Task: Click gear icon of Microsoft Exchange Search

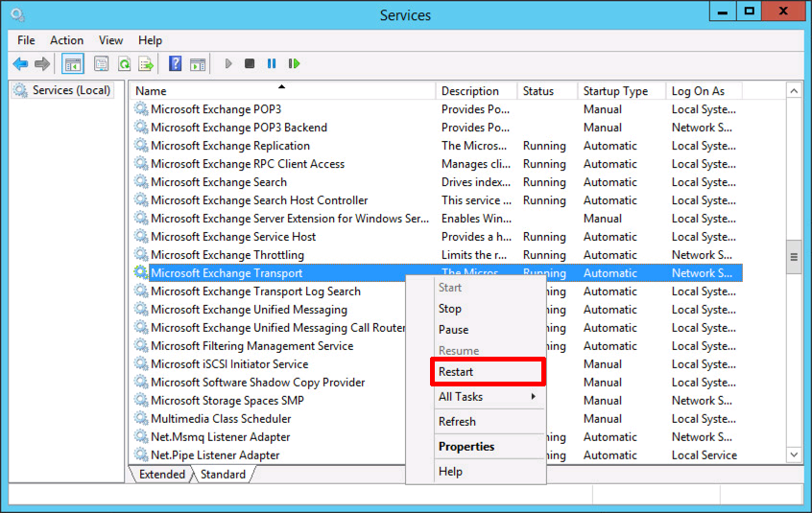Action: pyautogui.click(x=140, y=181)
